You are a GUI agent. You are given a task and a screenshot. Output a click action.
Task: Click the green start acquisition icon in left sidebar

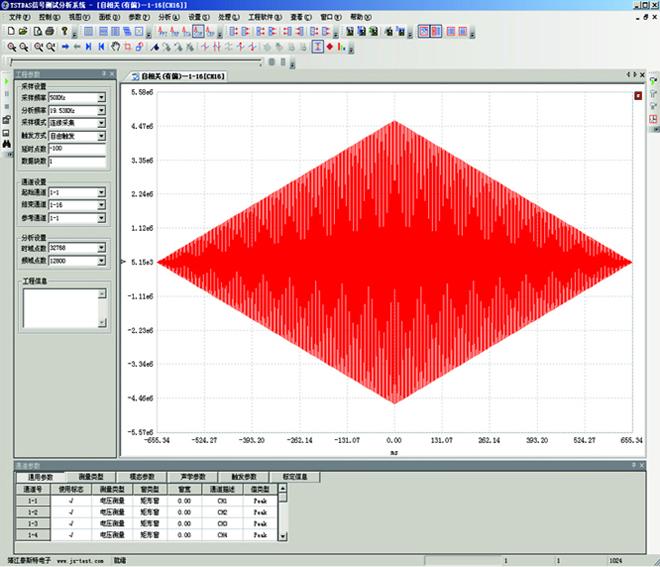click(x=6, y=81)
